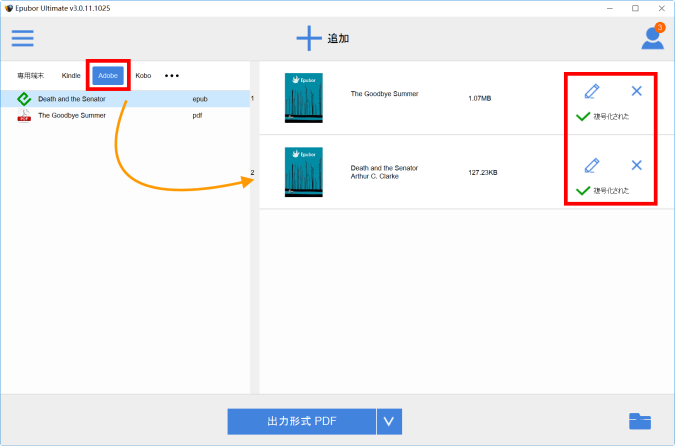Open the output folder icon
This screenshot has height=446, width=675.
coord(640,421)
